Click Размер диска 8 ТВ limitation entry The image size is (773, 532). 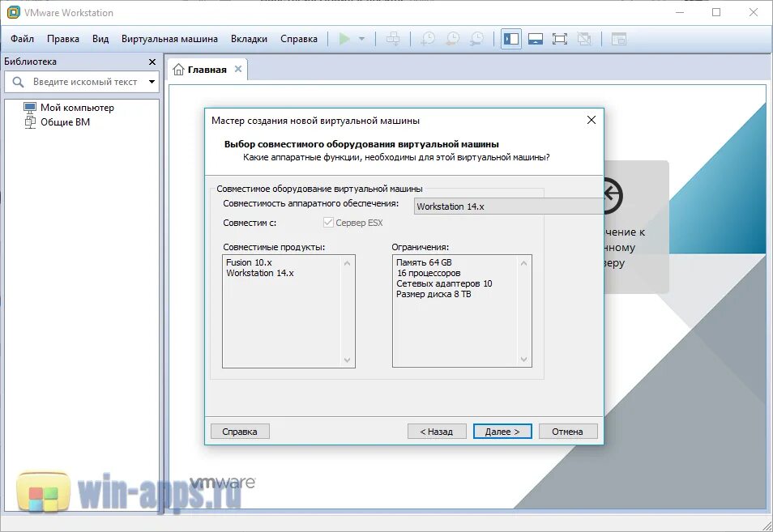433,294
